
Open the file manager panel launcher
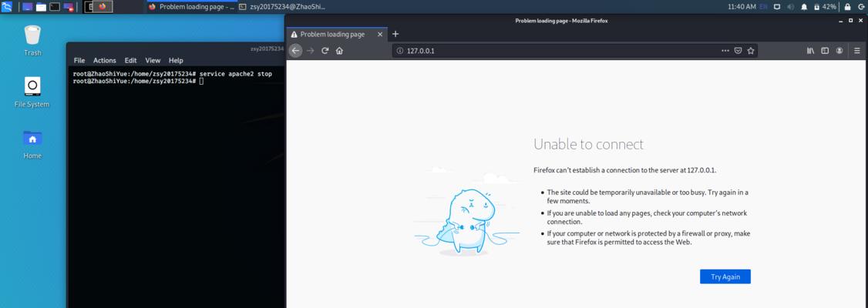coord(41,7)
